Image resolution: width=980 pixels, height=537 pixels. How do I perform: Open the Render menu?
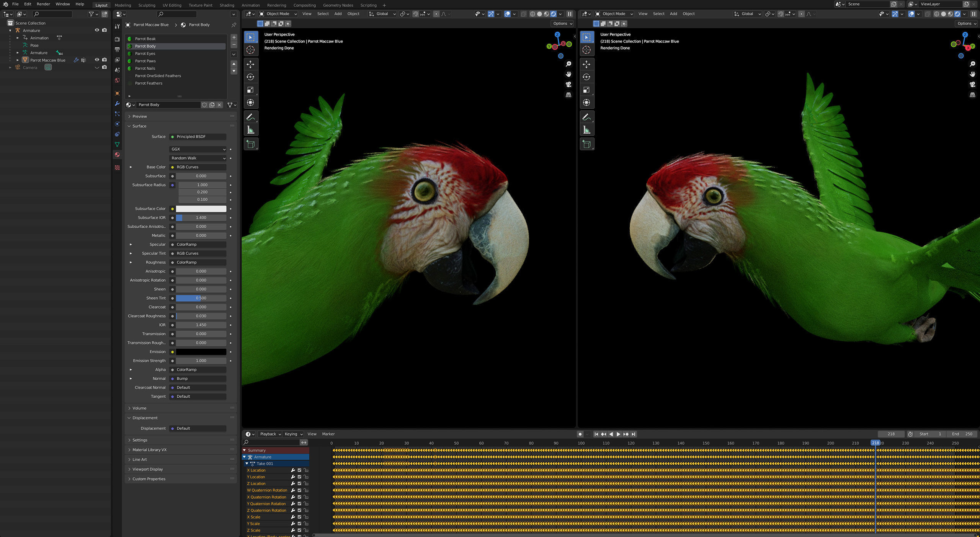(43, 4)
